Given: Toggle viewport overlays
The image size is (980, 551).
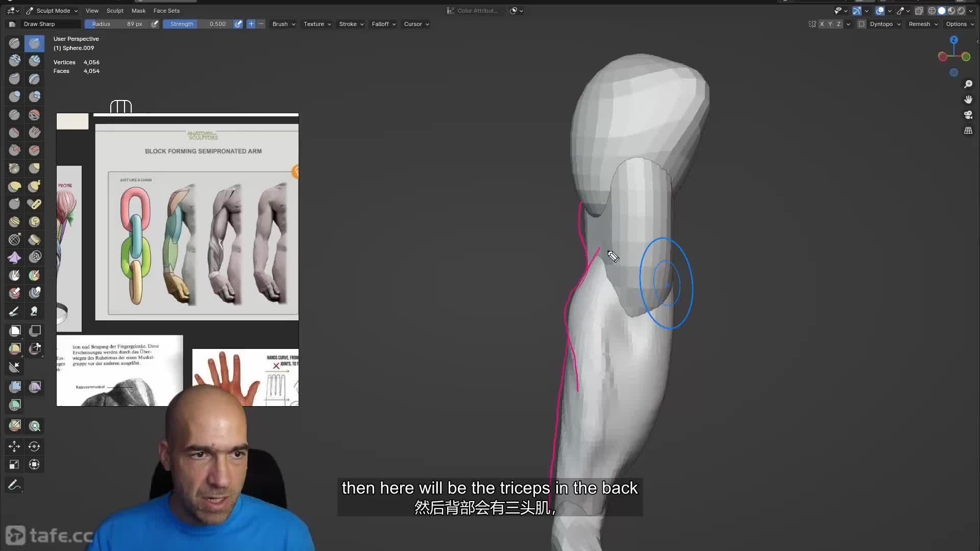Looking at the screenshot, I should click(880, 11).
